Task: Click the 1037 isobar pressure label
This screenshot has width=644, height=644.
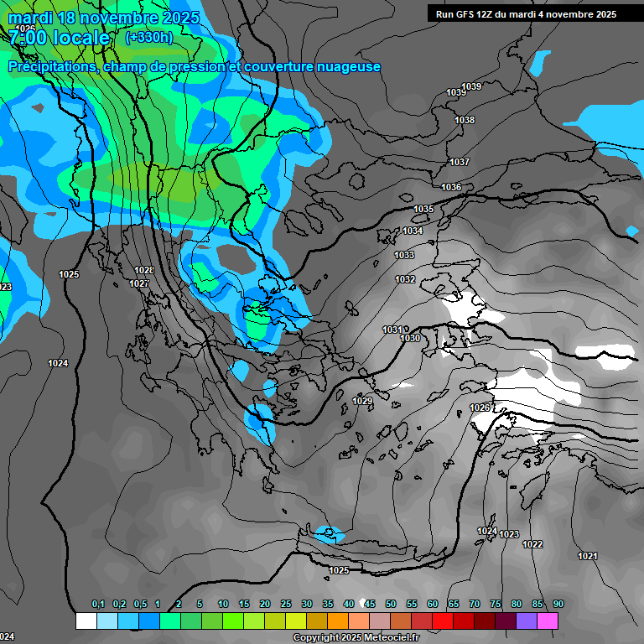Action: pos(460,162)
